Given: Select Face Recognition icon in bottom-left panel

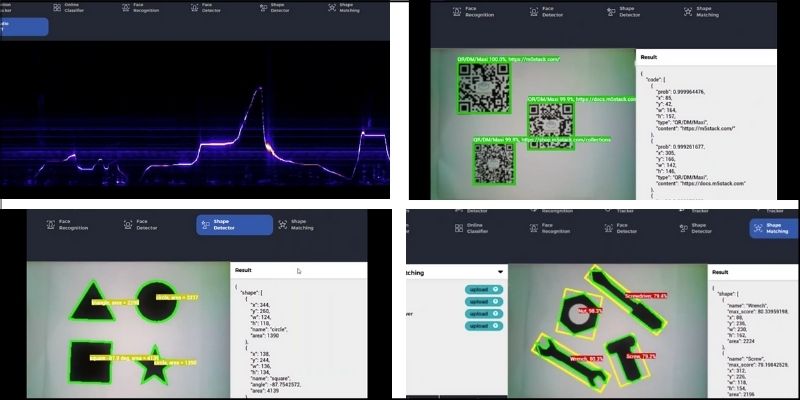Looking at the screenshot, I should (x=51, y=224).
